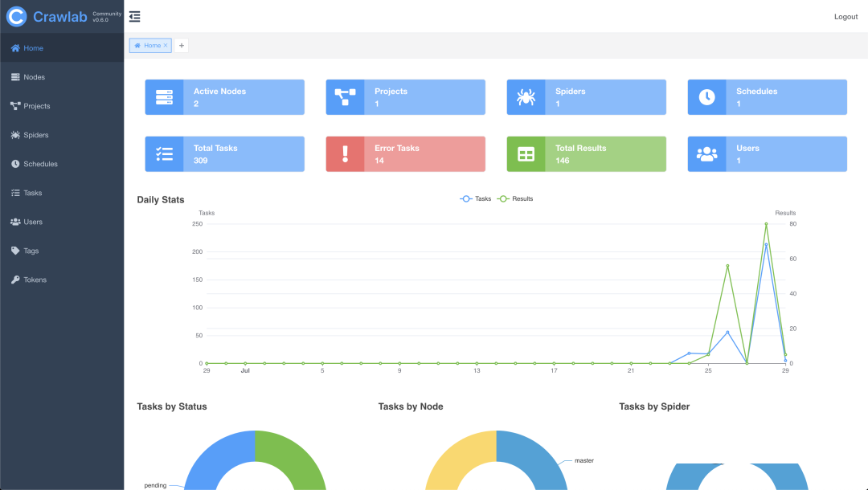868x490 pixels.
Task: Open Spiders in the sidebar
Action: (x=35, y=135)
